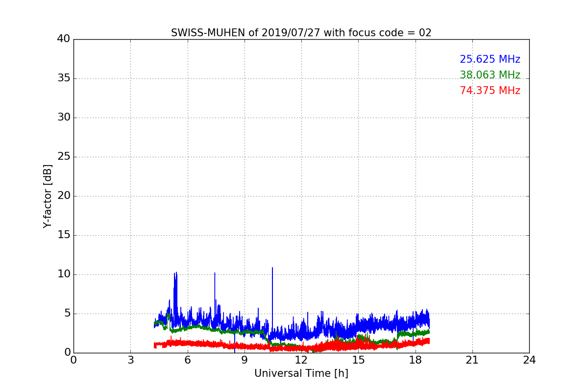Click the x-axis tick value 18
The width and height of the screenshot is (588, 392).
[x=415, y=360]
